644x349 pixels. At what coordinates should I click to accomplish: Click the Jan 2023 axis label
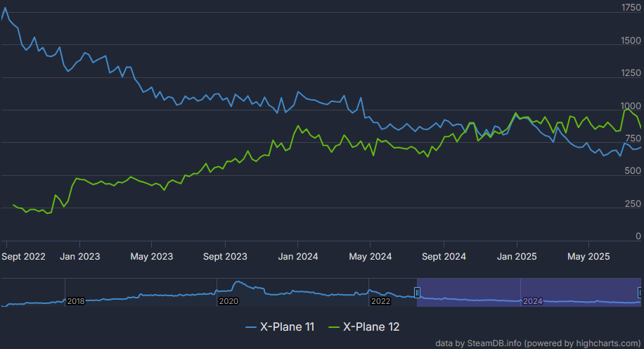pos(80,257)
